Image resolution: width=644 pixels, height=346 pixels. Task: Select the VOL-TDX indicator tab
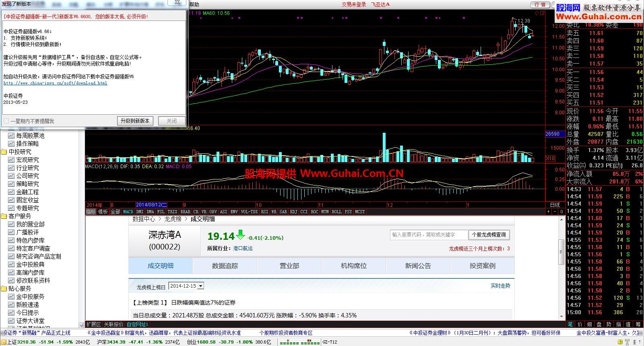249,212
